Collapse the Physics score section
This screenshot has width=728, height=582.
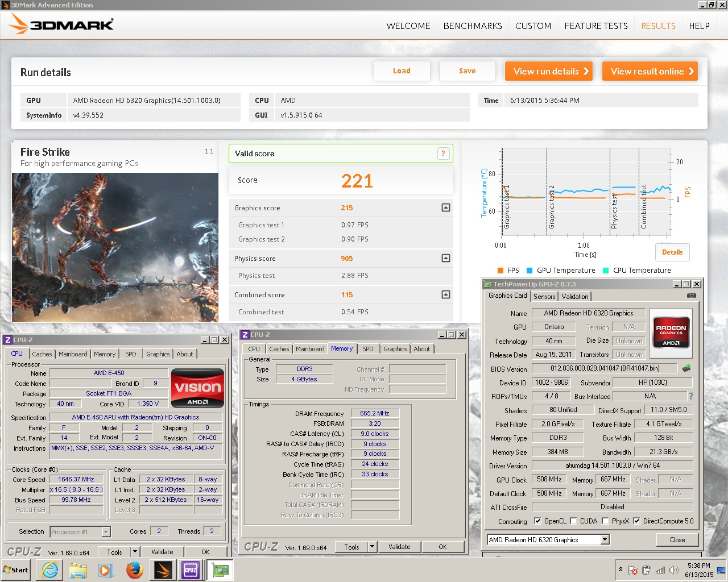446,258
